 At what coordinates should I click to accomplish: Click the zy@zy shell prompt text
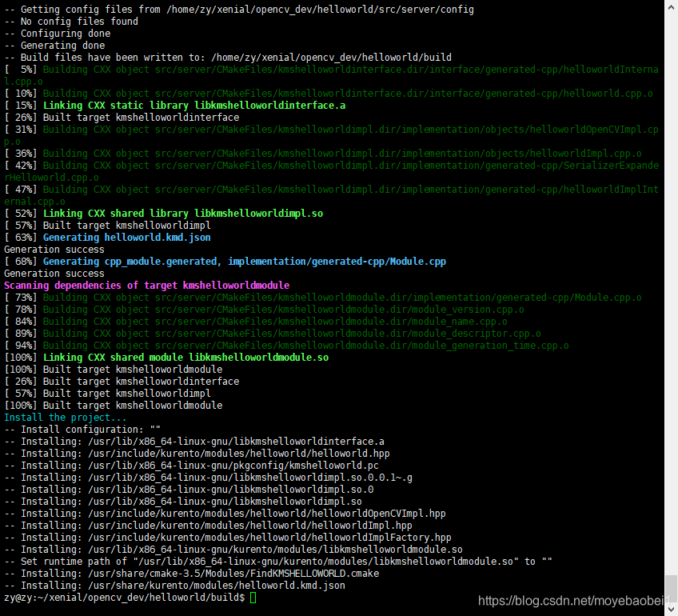[x=24, y=597]
